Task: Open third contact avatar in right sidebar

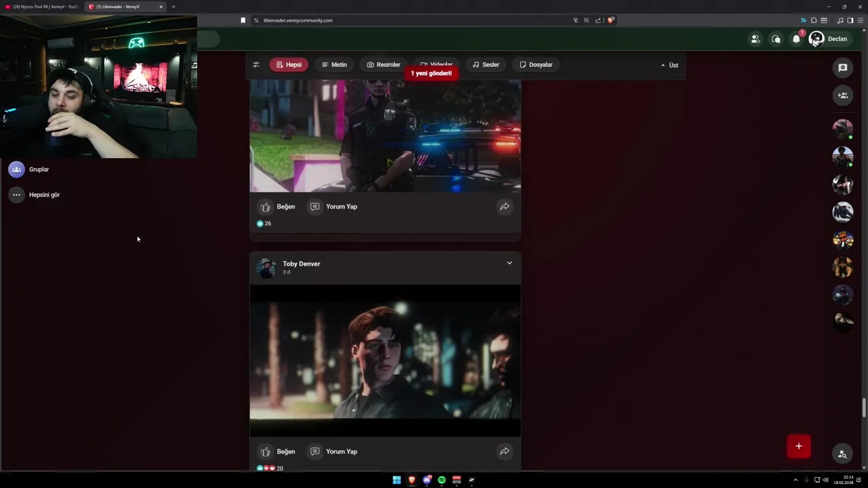Action: click(843, 184)
